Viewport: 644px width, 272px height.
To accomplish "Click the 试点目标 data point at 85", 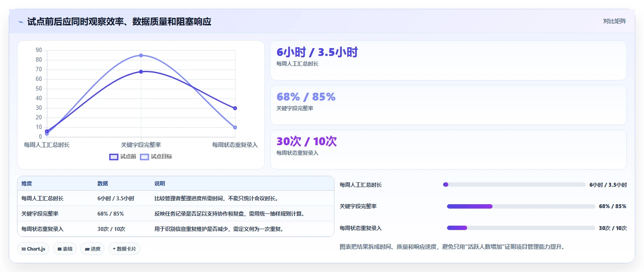I will 141,55.
